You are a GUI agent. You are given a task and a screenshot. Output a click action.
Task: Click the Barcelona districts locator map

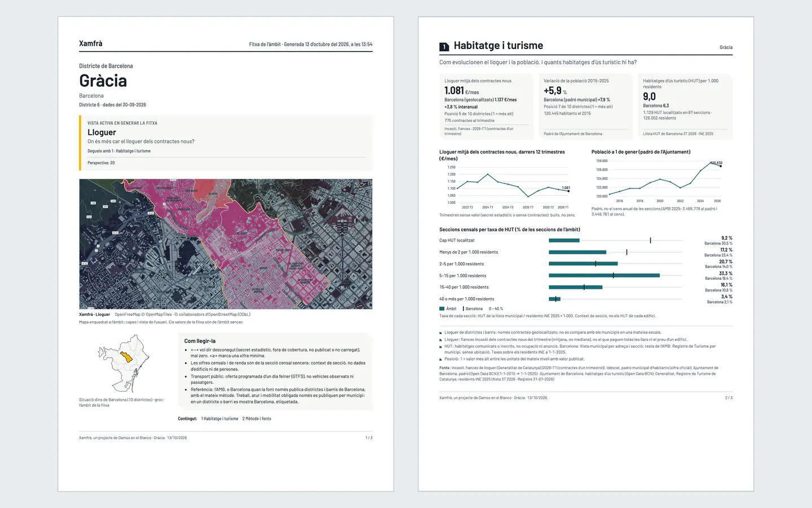(x=123, y=364)
